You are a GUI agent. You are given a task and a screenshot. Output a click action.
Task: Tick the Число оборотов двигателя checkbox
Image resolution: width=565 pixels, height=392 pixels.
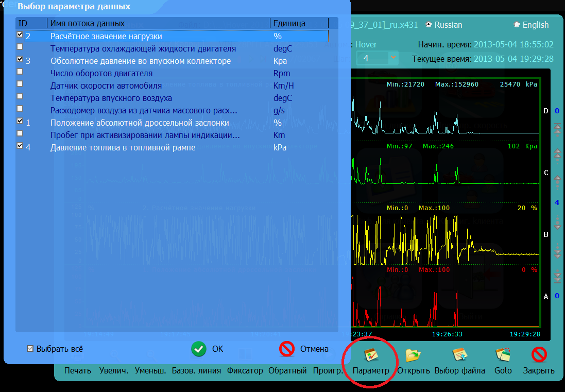click(x=20, y=71)
